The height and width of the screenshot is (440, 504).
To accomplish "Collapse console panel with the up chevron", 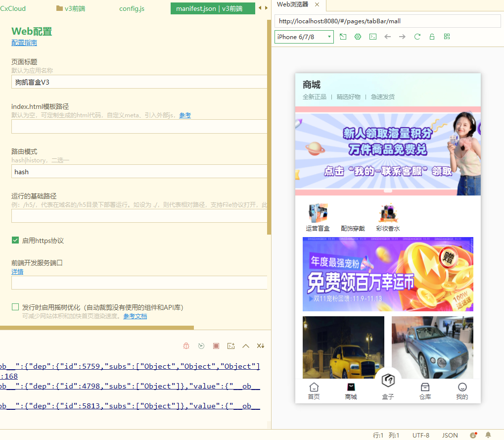I will [245, 346].
